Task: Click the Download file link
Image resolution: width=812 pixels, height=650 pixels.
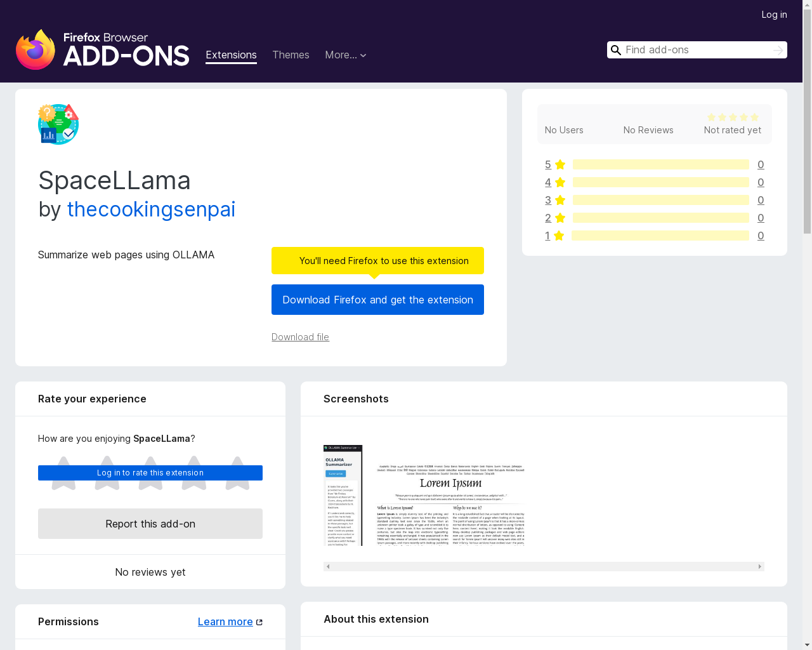Action: point(300,337)
